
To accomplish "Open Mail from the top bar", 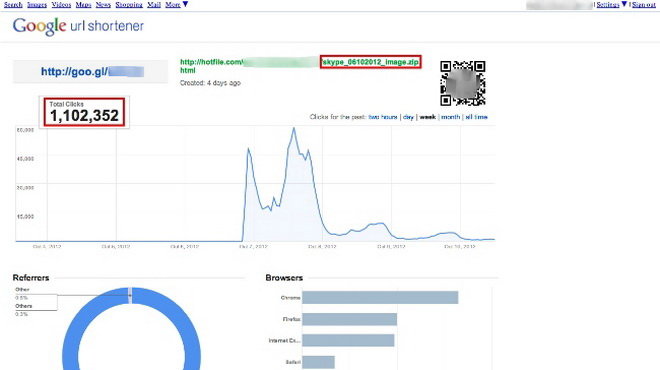I will click(154, 5).
